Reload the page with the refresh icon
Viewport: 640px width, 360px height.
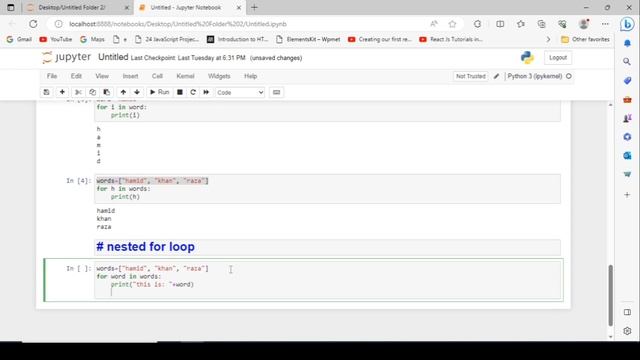coord(33,24)
